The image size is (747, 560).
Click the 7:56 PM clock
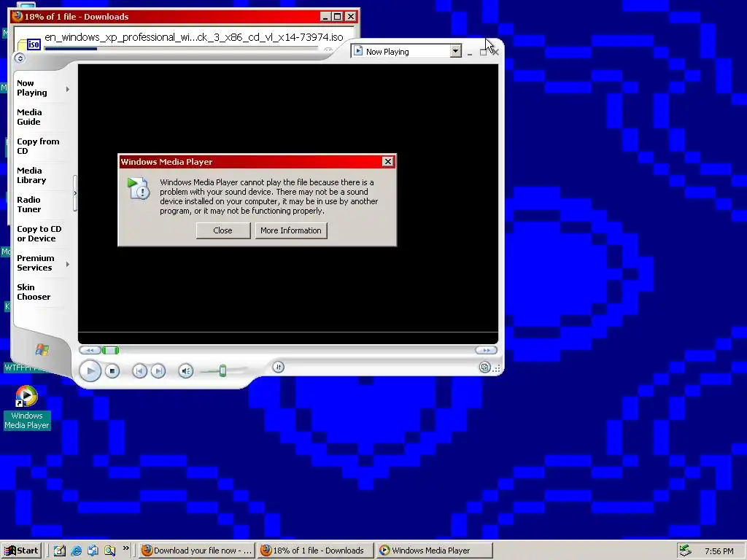pyautogui.click(x=719, y=551)
